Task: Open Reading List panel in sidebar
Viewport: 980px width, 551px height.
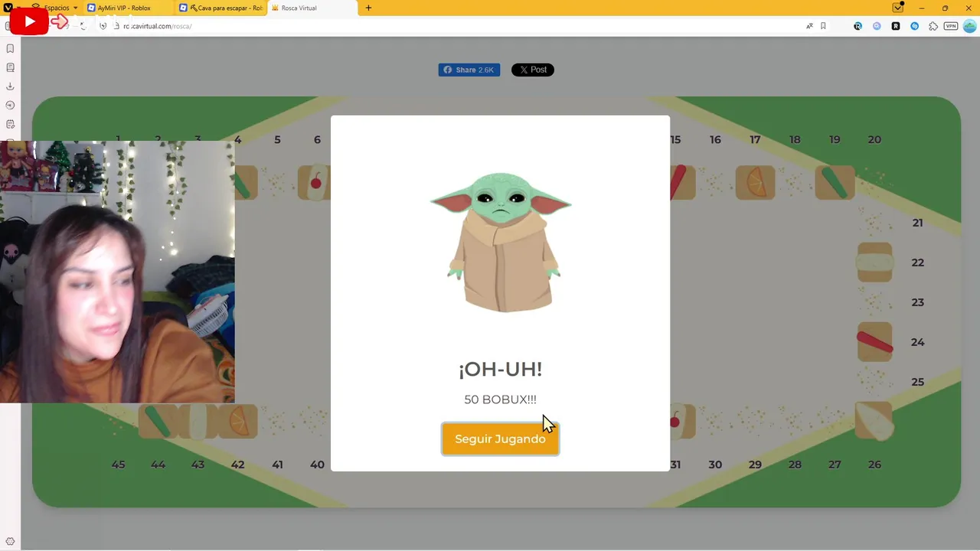Action: [x=10, y=68]
